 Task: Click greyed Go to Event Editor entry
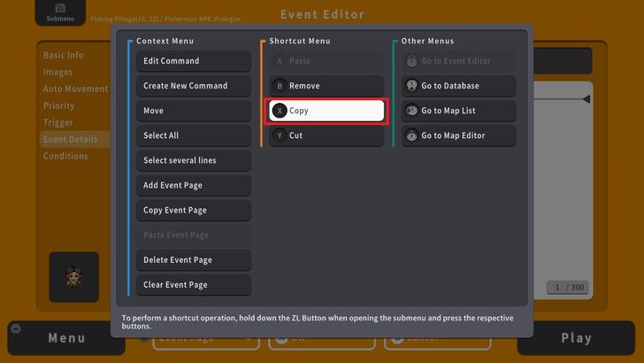pyautogui.click(x=459, y=61)
